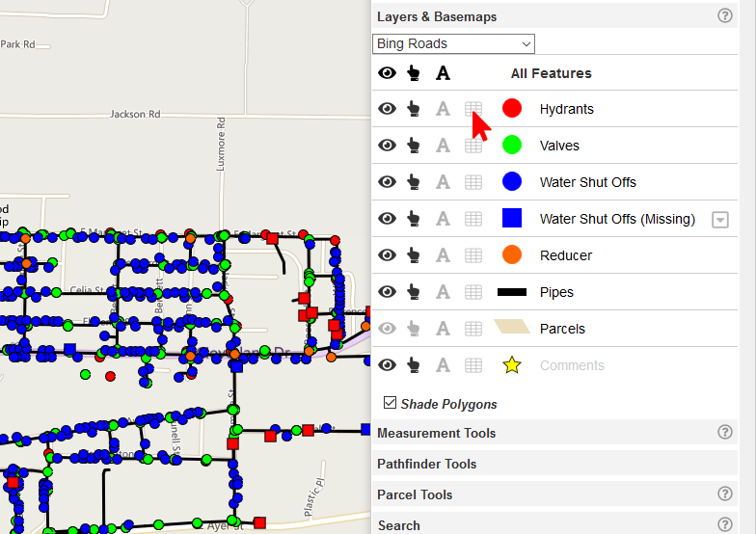Viewport: 756px width, 534px height.
Task: Click the Search section header
Action: (398, 525)
